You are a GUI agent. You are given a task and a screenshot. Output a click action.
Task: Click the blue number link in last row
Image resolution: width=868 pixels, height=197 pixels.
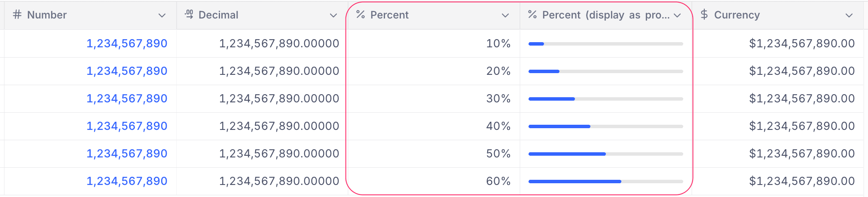click(x=127, y=181)
